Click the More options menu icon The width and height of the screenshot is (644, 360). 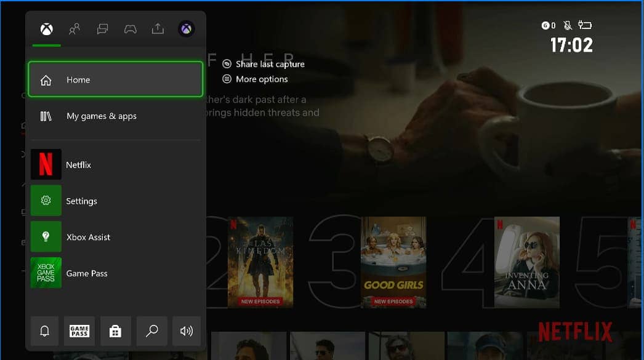227,79
